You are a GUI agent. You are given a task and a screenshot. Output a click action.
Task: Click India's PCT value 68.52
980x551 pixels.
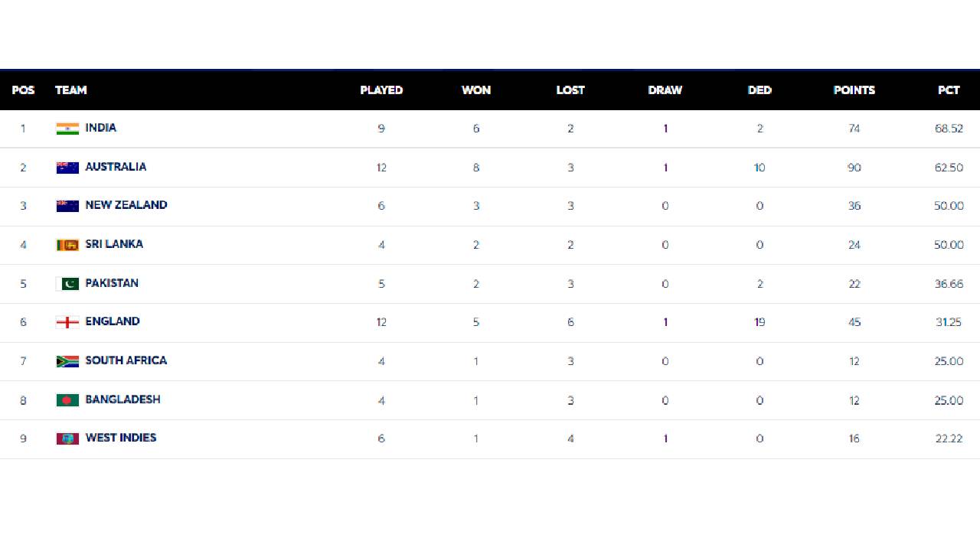pos(949,129)
